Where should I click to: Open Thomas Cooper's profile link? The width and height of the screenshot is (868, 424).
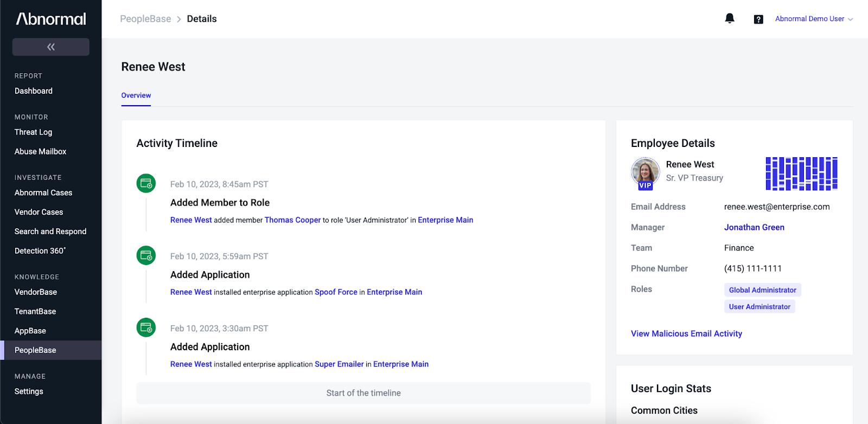tap(292, 220)
